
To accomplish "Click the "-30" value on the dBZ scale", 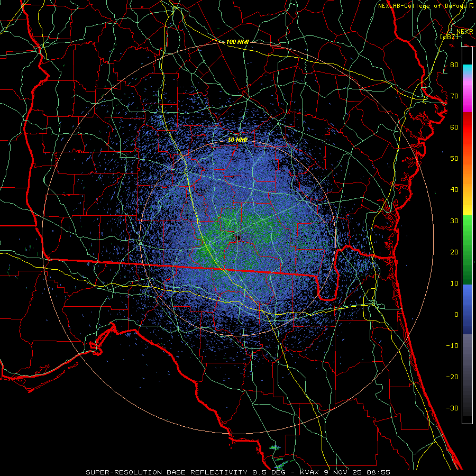I will pos(452,408).
